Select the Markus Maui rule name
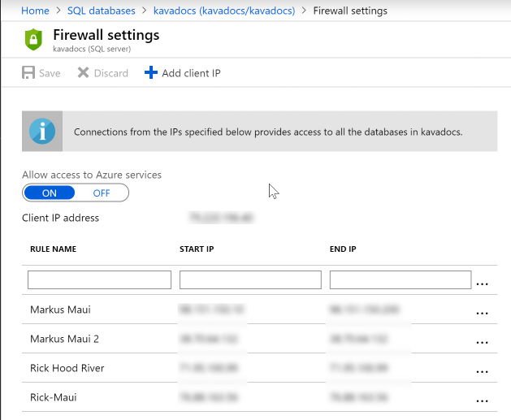The width and height of the screenshot is (511, 420). coord(60,310)
